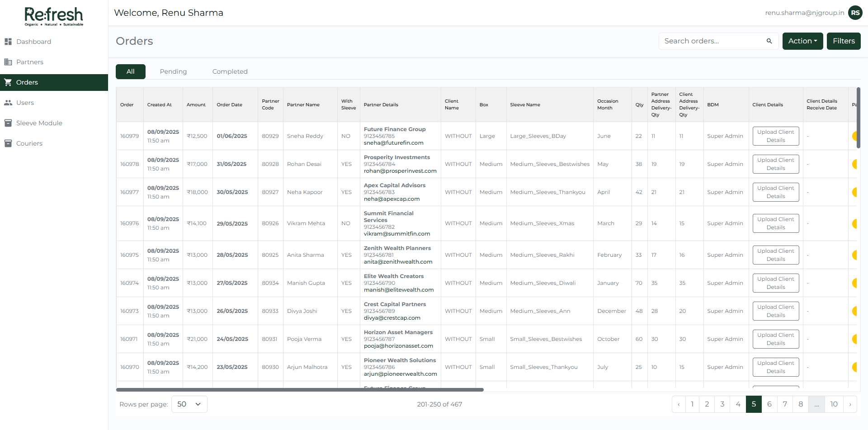The width and height of the screenshot is (868, 430).
Task: Open the Sleeve Module box icon
Action: [x=8, y=123]
